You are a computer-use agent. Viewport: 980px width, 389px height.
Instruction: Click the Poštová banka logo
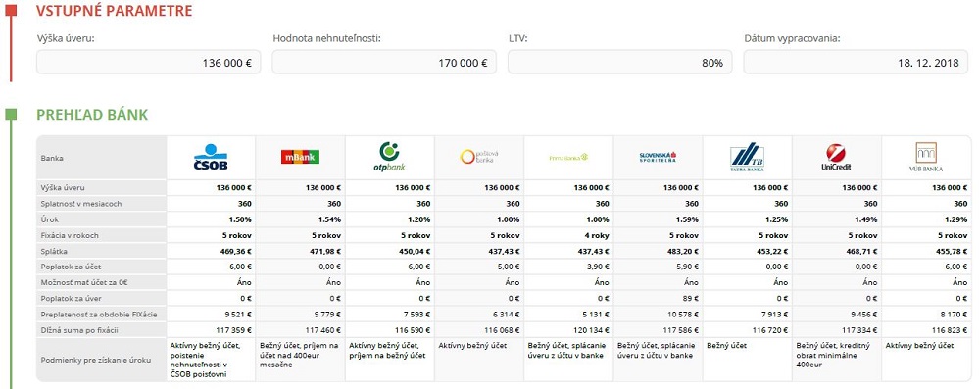[x=479, y=157]
